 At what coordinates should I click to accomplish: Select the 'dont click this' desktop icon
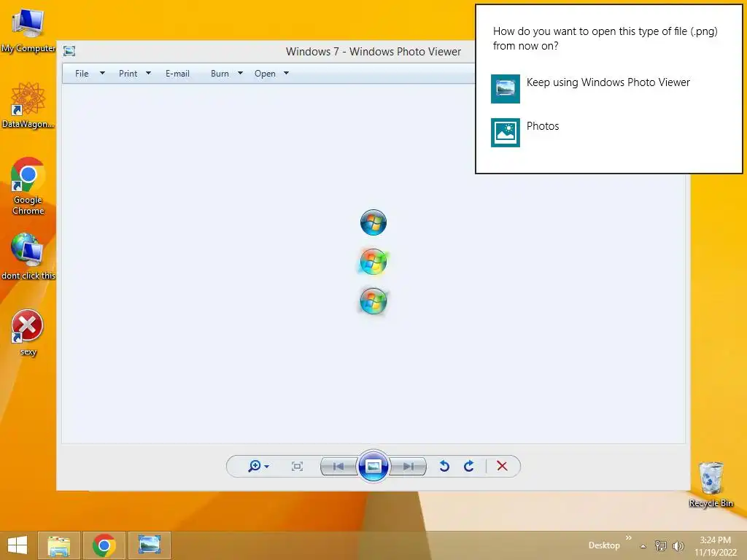(28, 256)
